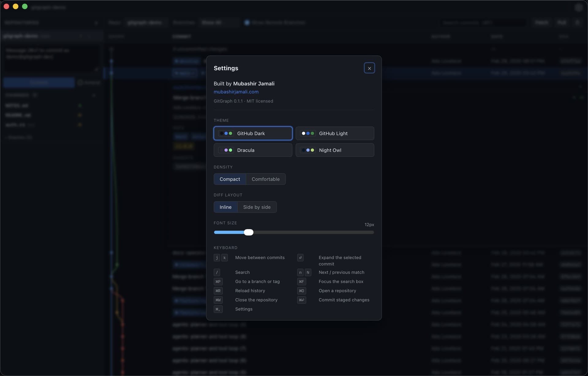Click the "Reload history" description
The width and height of the screenshot is (588, 376).
[x=250, y=291]
